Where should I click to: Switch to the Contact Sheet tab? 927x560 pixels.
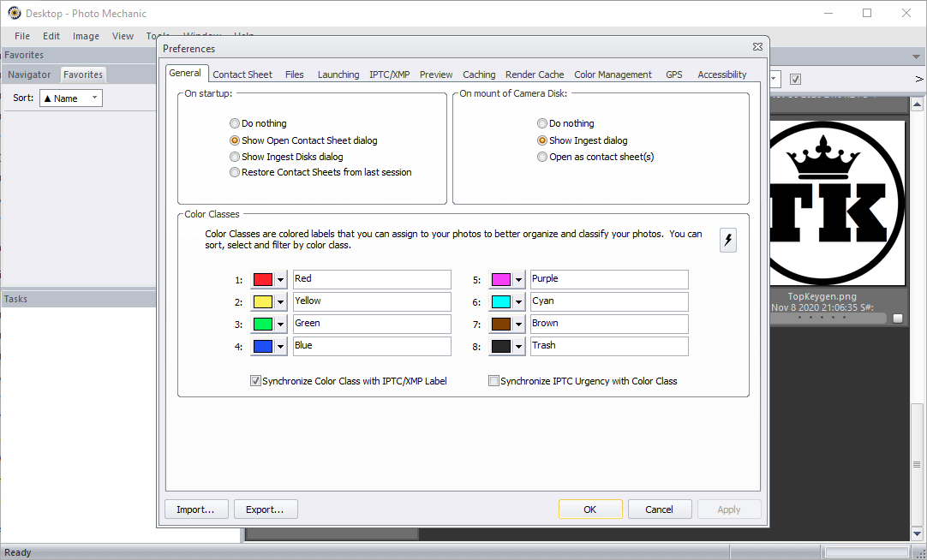242,74
